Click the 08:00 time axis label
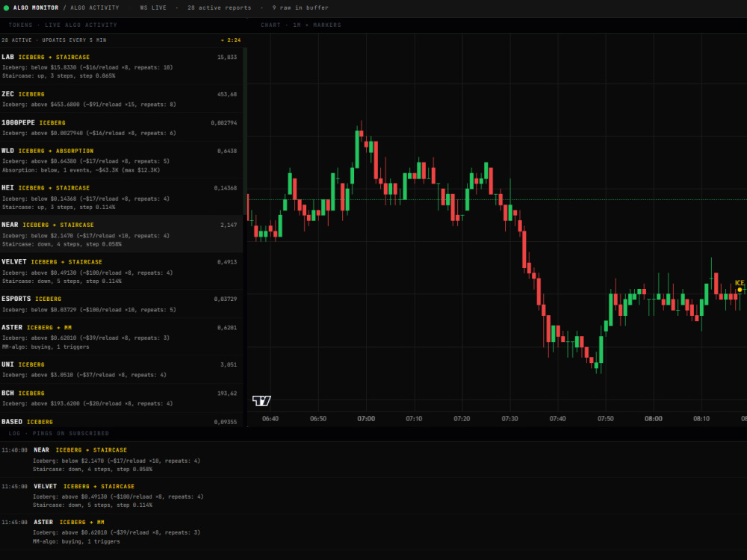The image size is (747, 560). click(x=653, y=419)
